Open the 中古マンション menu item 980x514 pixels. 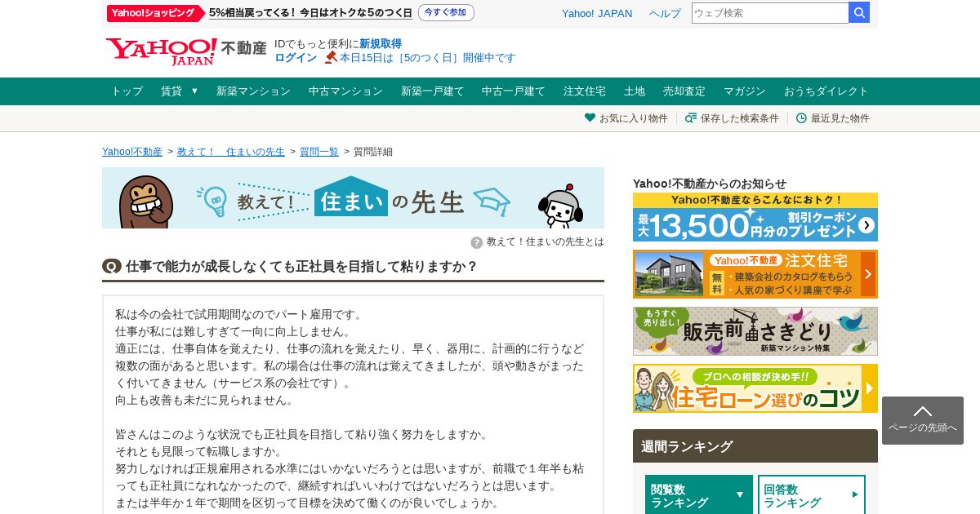coord(345,91)
